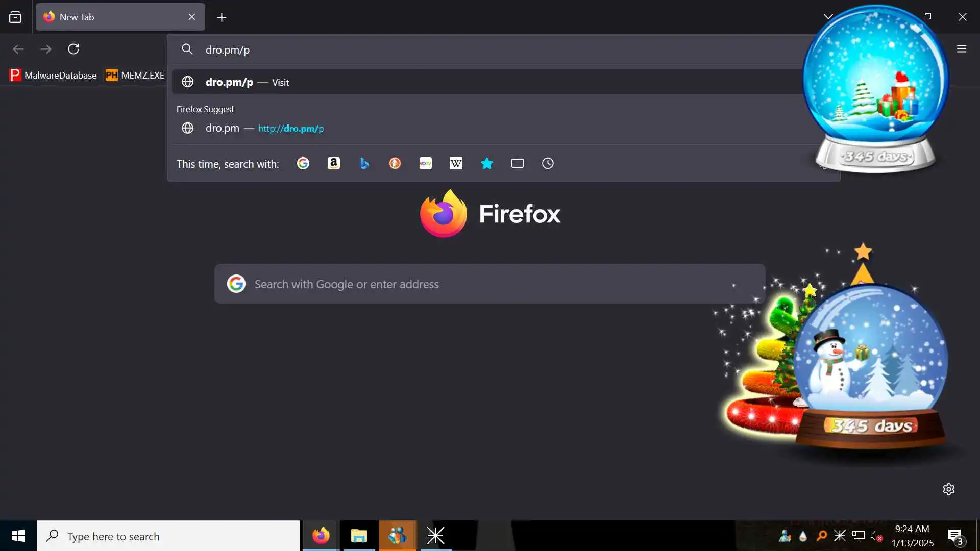Open MEMZ.EXE bookmark

coord(135,75)
